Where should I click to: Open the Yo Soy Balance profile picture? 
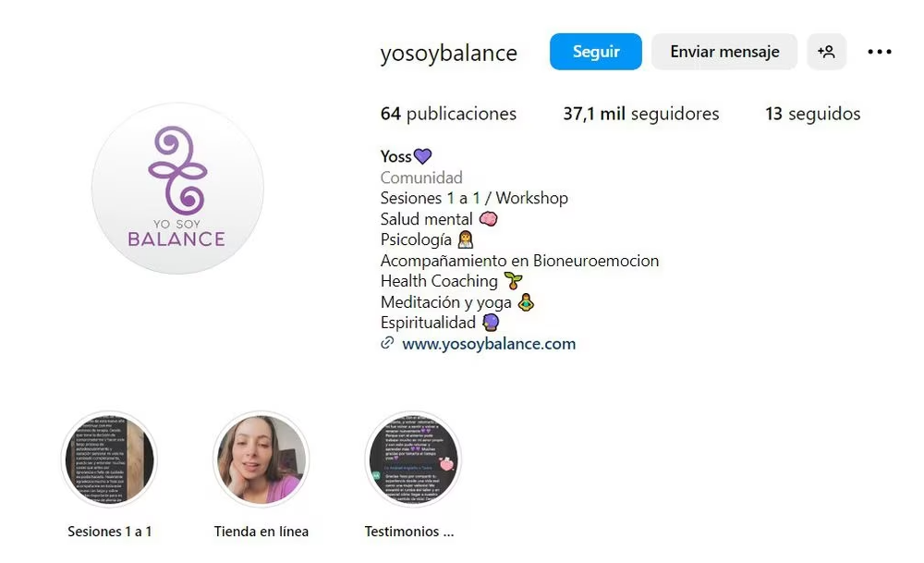coord(177,188)
